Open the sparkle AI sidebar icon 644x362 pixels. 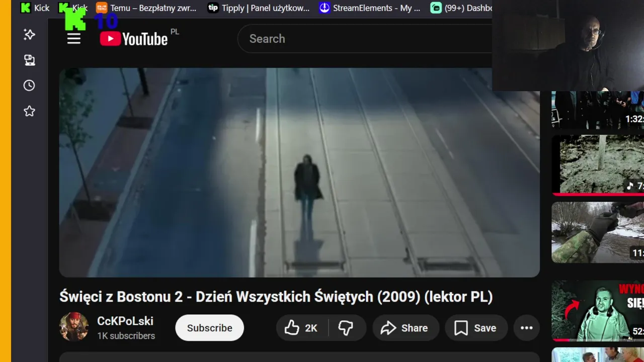29,34
